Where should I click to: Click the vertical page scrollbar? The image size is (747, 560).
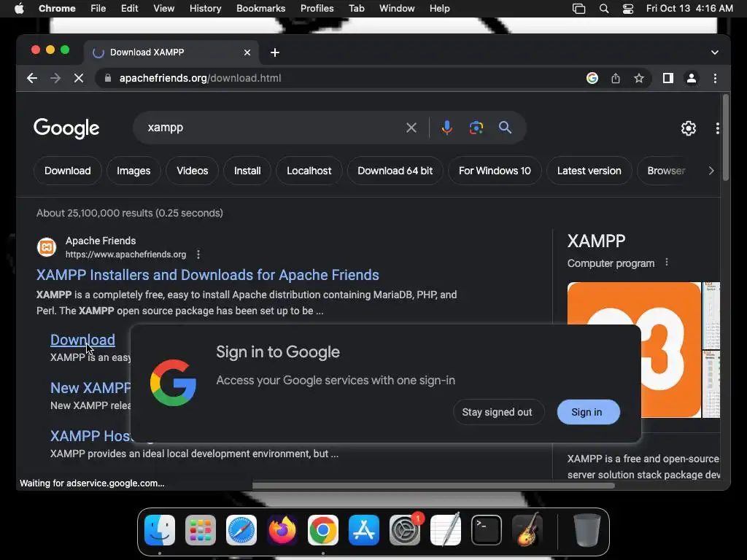coord(726,137)
